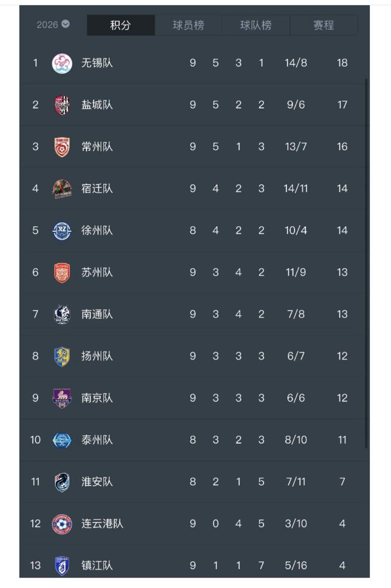This screenshot has width=391, height=588.
Task: Click the 连云港队 round logo
Action: click(x=62, y=524)
